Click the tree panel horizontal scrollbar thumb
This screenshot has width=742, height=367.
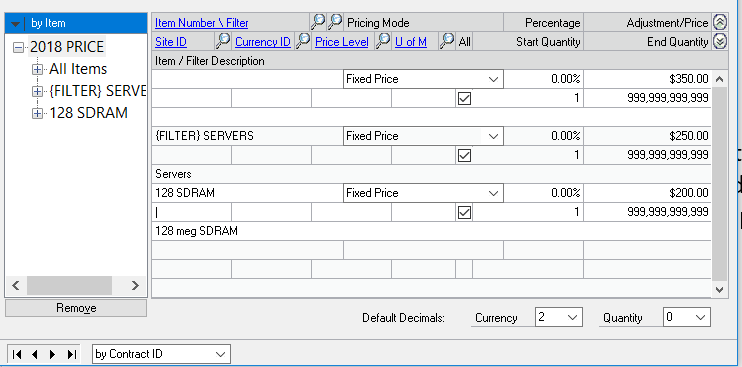[x=69, y=286]
